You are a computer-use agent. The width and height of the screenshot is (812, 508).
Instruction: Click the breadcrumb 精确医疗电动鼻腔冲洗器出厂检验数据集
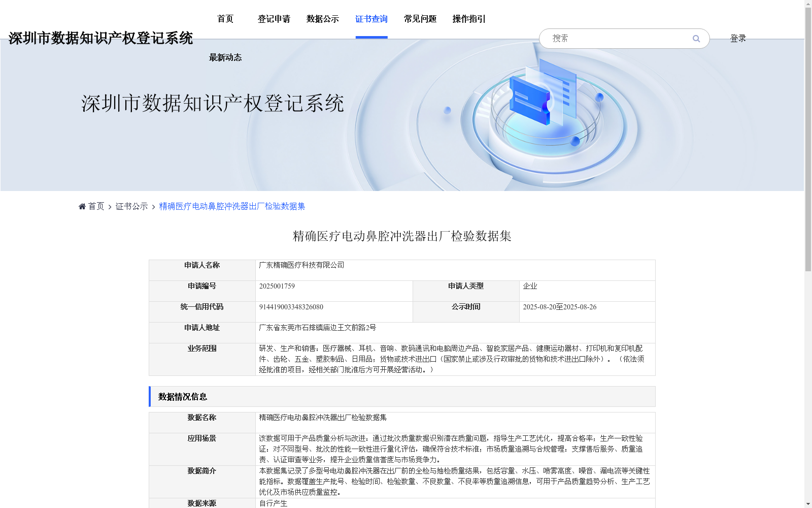click(232, 206)
